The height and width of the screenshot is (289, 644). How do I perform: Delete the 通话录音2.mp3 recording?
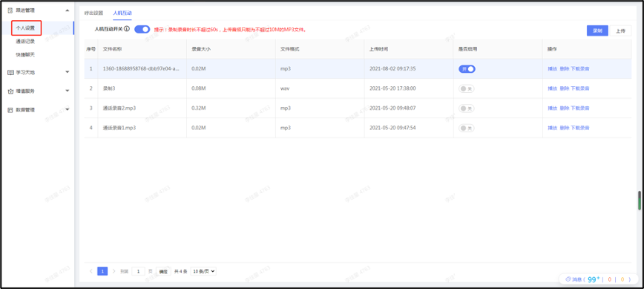(x=565, y=108)
